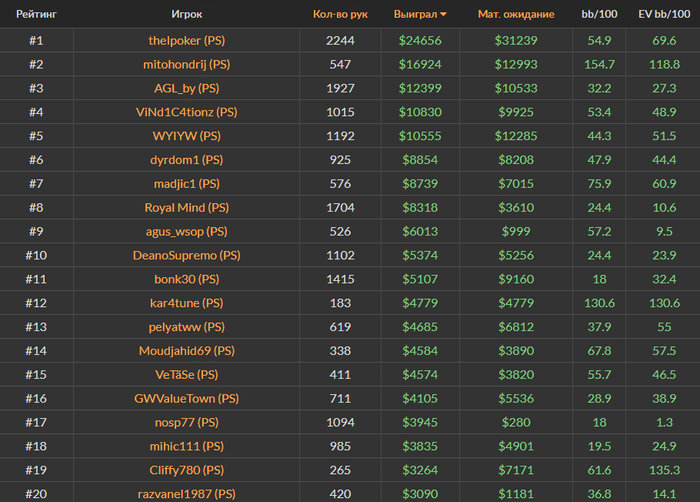This screenshot has width=700, height=502.
Task: Click player WYIYW (PS)
Action: (x=186, y=136)
